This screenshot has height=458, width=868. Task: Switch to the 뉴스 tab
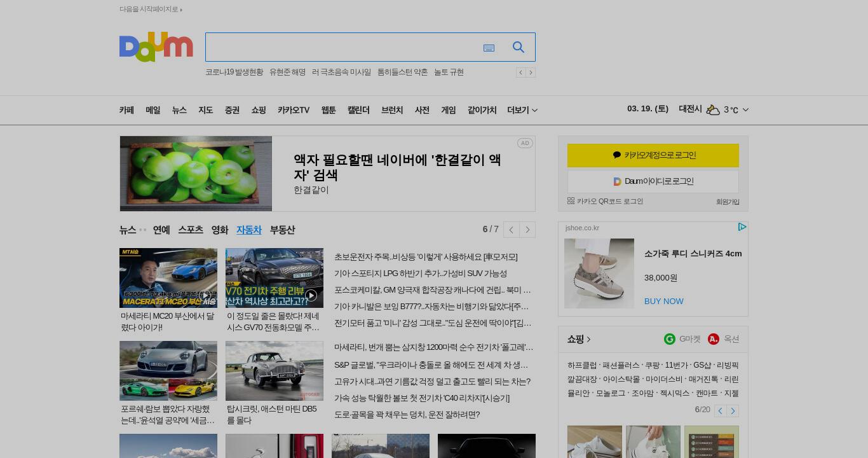[128, 230]
